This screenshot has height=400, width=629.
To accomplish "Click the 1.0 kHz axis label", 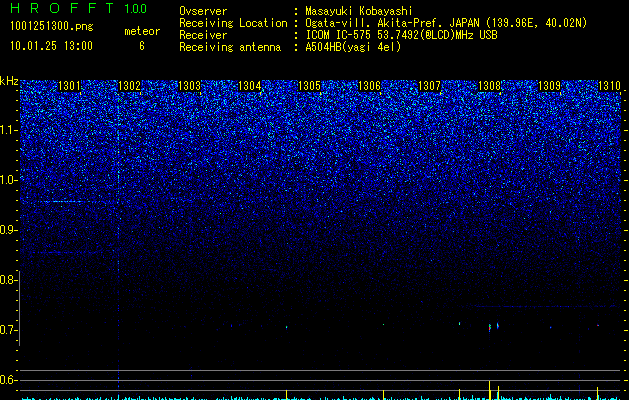I will (9, 180).
